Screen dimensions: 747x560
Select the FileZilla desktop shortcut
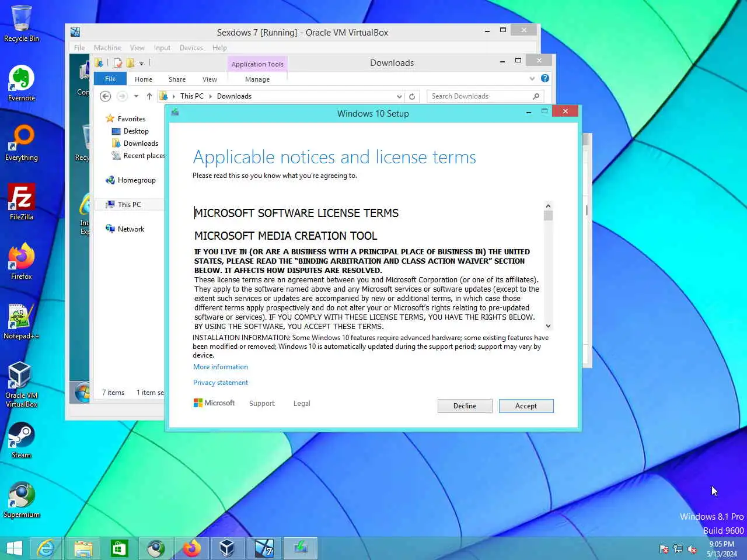pyautogui.click(x=21, y=202)
